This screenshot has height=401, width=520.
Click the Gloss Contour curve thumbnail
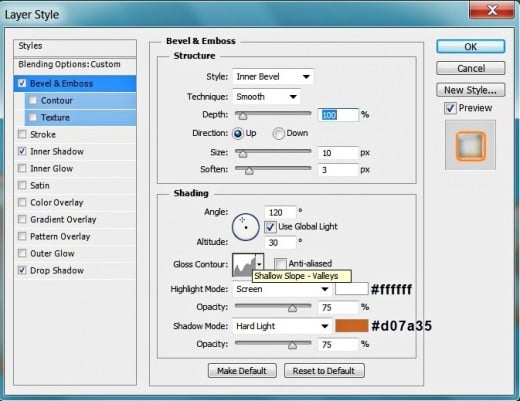pos(244,264)
